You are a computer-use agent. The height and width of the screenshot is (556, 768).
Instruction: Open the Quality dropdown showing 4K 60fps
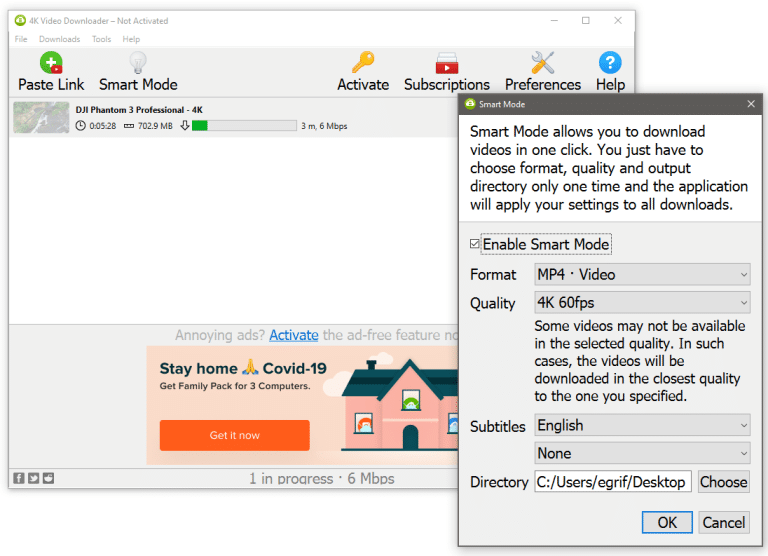point(642,303)
